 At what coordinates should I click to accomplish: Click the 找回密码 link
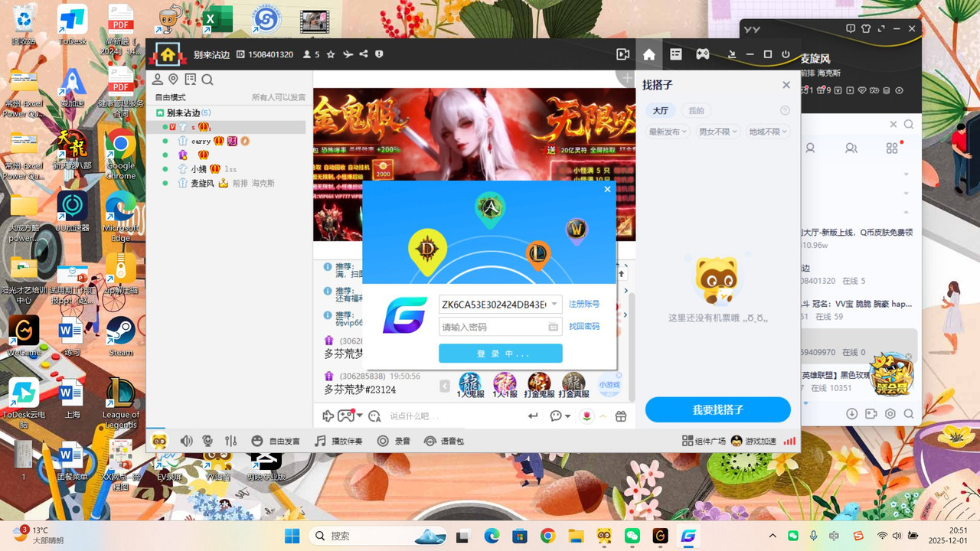[584, 326]
